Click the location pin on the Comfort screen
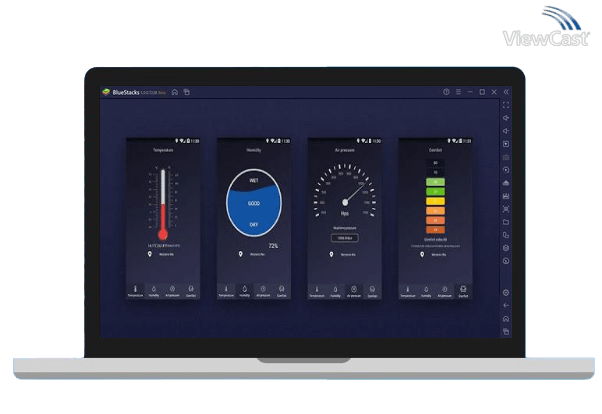Image resolution: width=602 pixels, height=414 pixels. [x=422, y=255]
